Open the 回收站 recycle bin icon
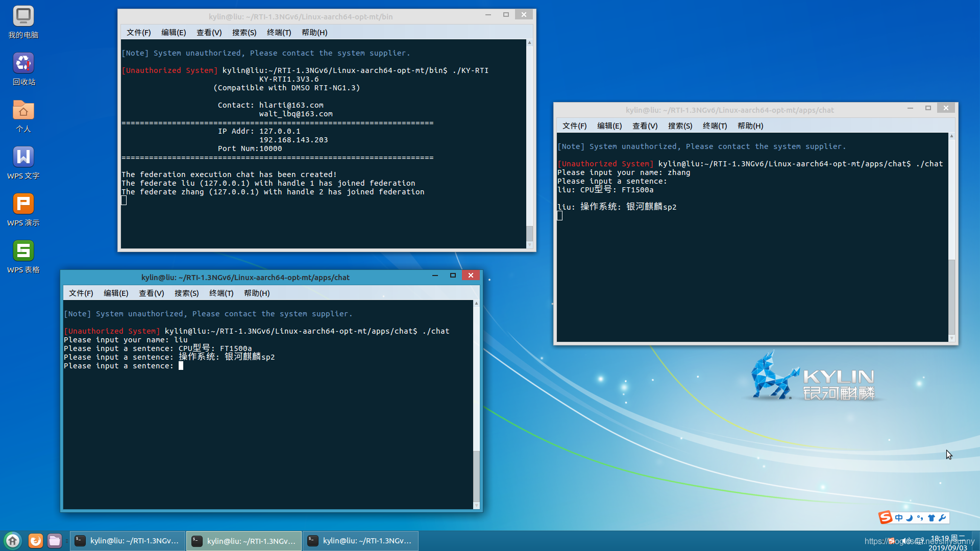The height and width of the screenshot is (551, 980). pos(23,64)
